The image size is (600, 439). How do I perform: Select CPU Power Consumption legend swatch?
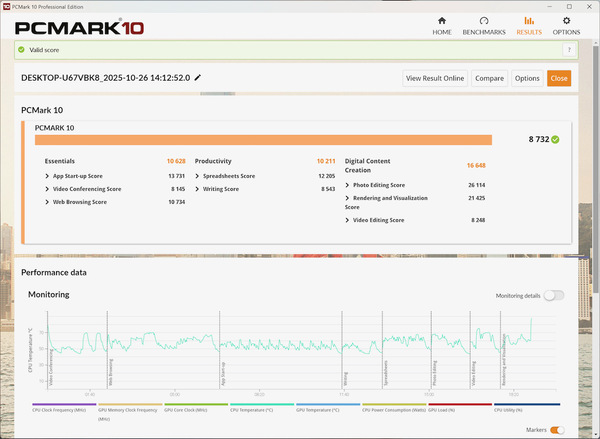tap(394, 404)
